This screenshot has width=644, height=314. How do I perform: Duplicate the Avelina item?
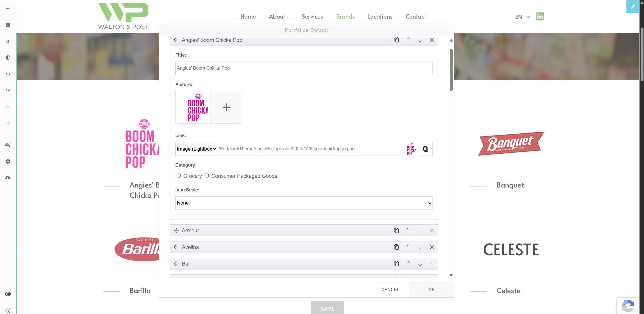pos(396,247)
